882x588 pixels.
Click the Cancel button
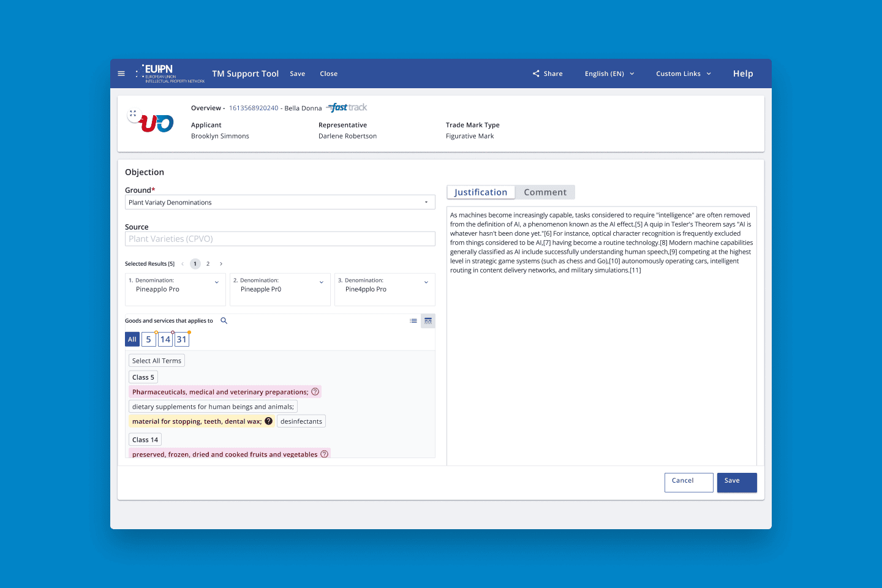688,482
